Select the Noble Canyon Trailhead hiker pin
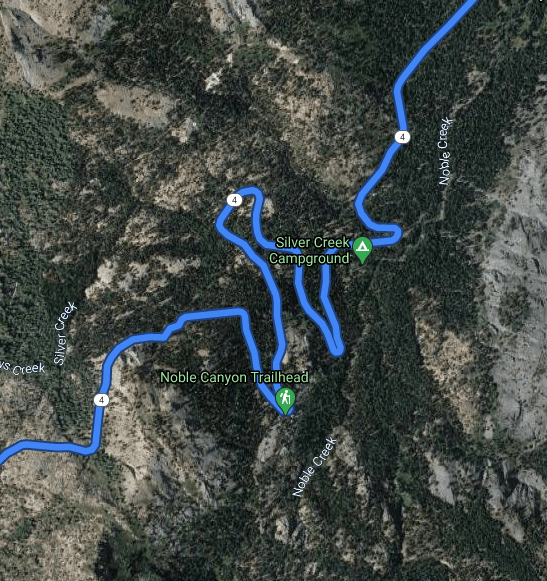The height and width of the screenshot is (581, 547). (285, 401)
